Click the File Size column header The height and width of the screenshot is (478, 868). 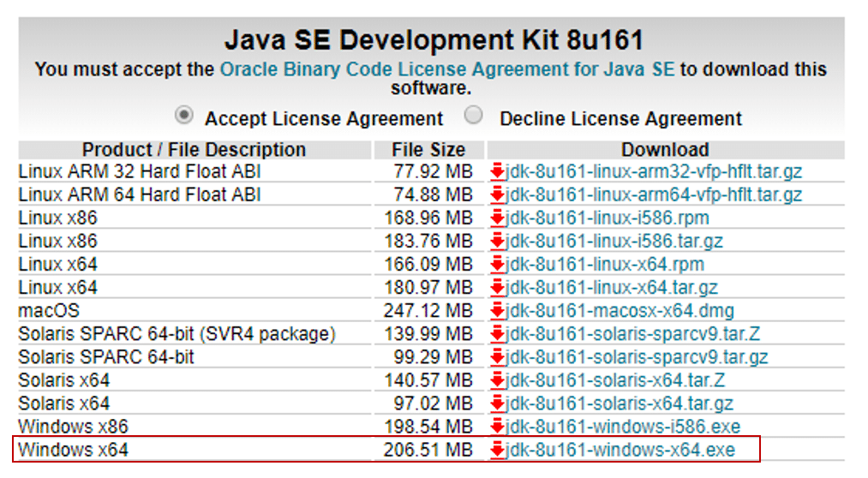429,150
